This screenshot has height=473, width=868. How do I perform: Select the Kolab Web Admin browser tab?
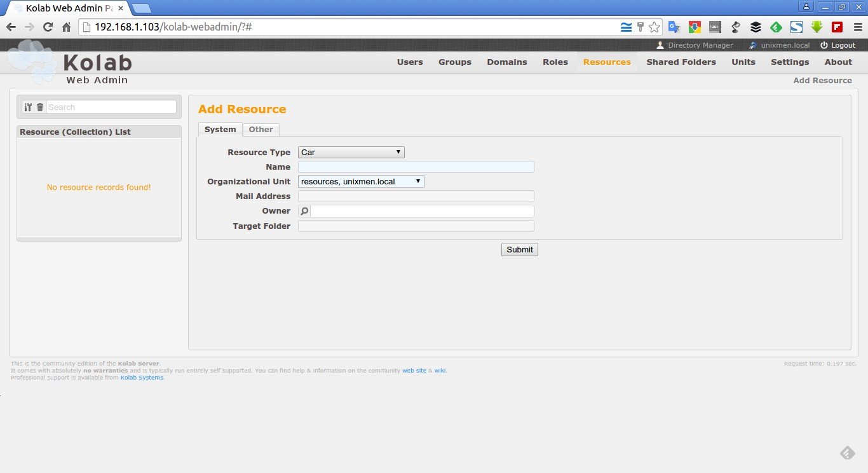point(67,8)
